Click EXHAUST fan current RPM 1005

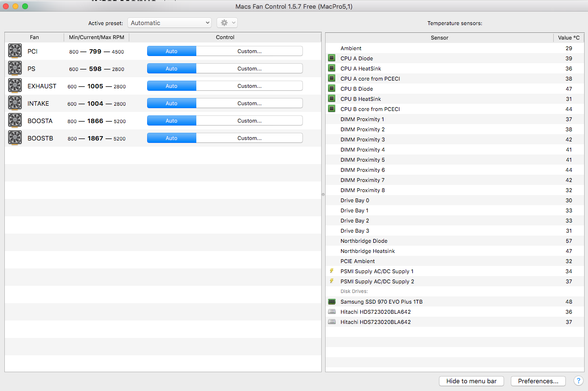[x=95, y=86]
